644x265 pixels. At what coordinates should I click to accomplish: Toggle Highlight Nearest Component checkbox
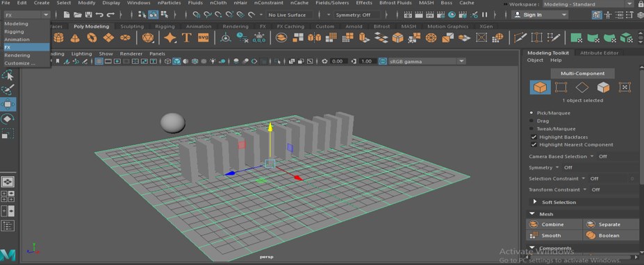(x=534, y=144)
